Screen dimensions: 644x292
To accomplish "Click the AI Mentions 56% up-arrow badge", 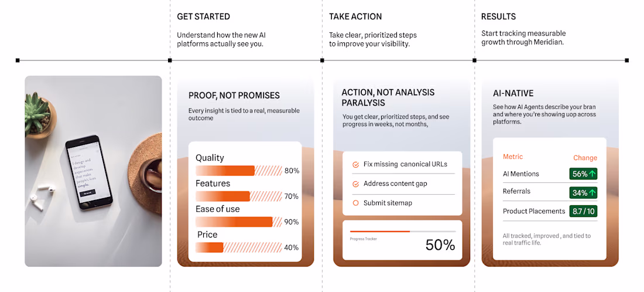I will click(x=583, y=174).
